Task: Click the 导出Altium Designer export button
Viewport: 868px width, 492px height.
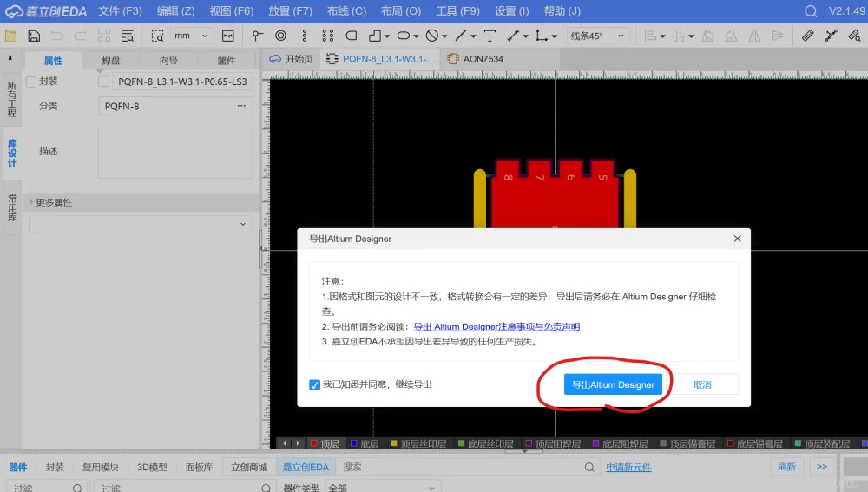Action: click(613, 384)
